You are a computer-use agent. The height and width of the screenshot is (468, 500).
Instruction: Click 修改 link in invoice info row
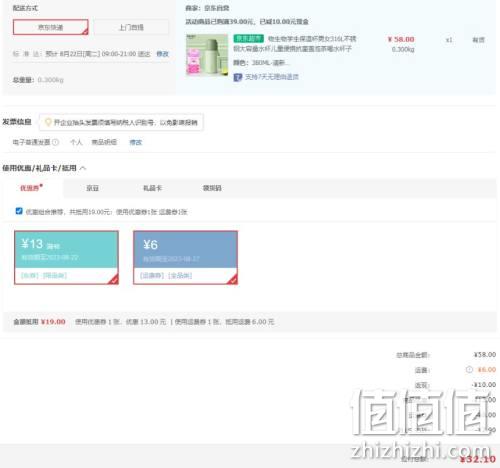[136, 142]
